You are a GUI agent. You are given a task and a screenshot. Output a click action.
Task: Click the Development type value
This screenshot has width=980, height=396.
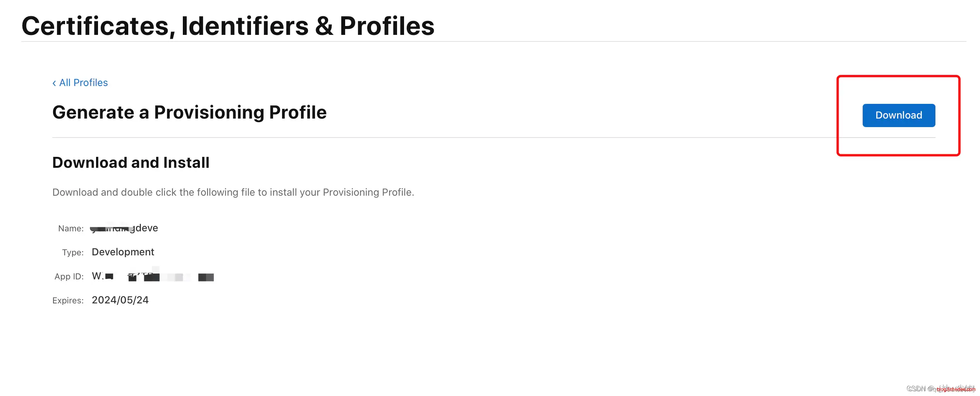[x=123, y=252]
